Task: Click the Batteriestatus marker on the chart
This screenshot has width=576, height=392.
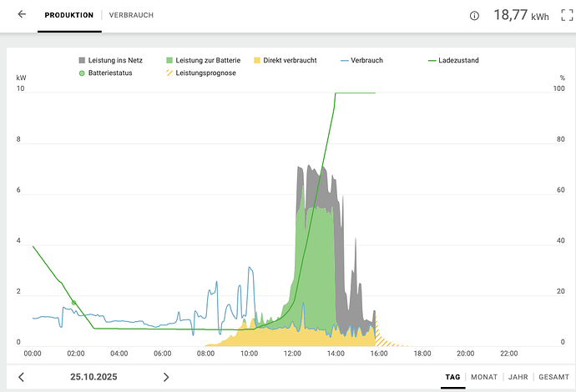Action: (74, 303)
